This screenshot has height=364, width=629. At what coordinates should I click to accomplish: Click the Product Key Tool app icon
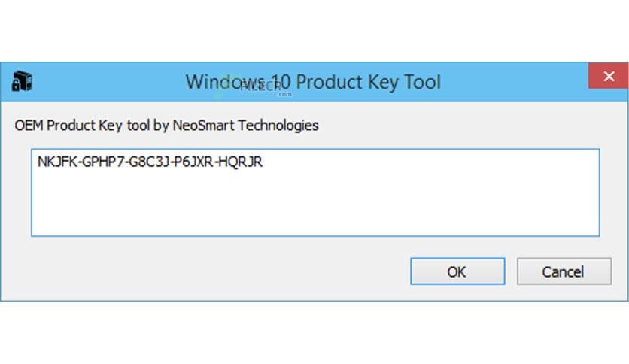click(22, 81)
